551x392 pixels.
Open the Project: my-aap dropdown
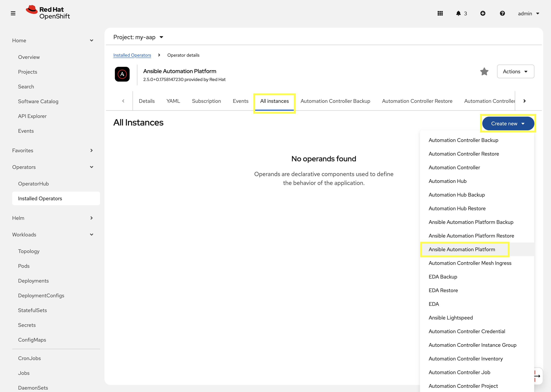(138, 37)
